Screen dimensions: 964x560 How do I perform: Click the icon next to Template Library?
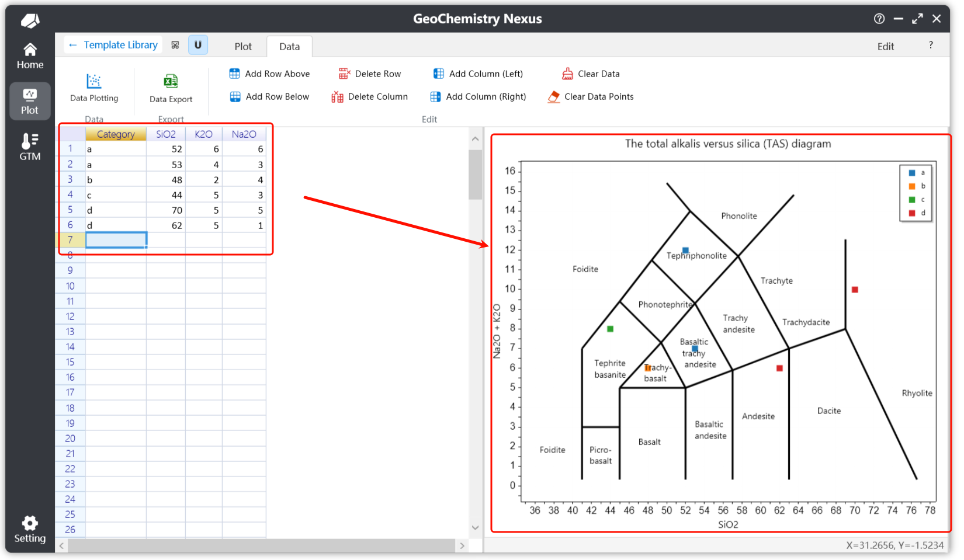tap(175, 45)
